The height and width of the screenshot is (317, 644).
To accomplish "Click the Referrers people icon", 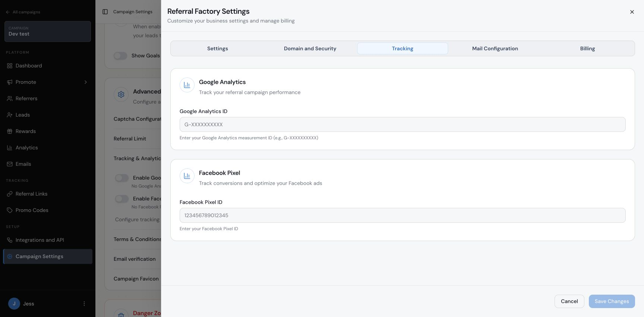I will click(10, 98).
